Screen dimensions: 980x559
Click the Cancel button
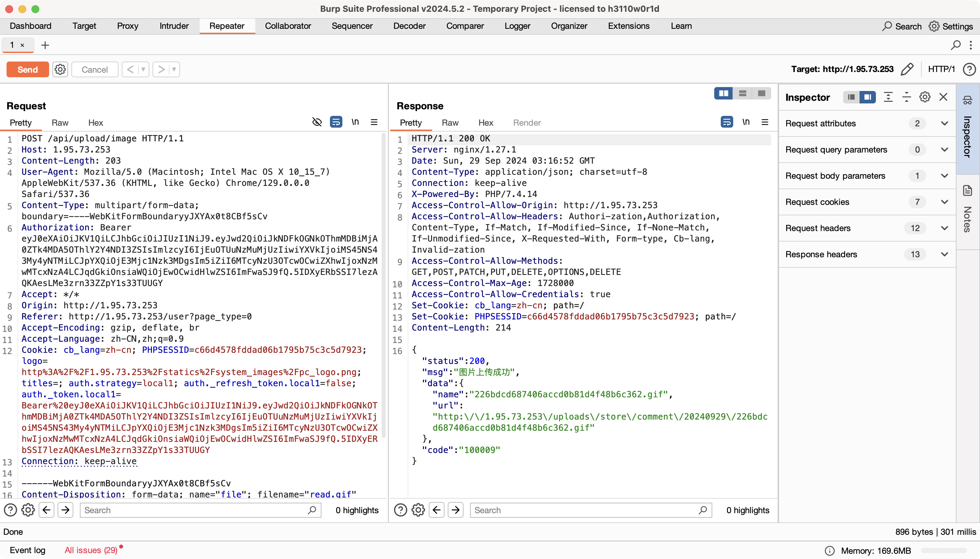[x=94, y=69]
